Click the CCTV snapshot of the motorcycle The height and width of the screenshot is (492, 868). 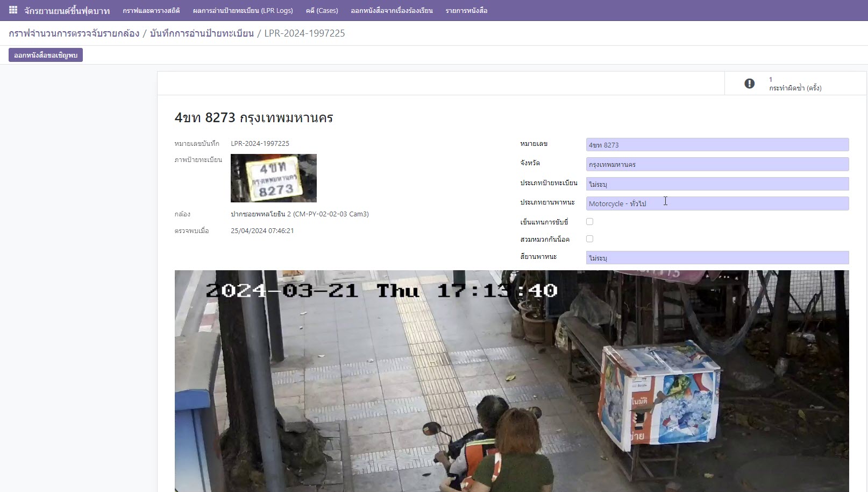click(x=511, y=381)
